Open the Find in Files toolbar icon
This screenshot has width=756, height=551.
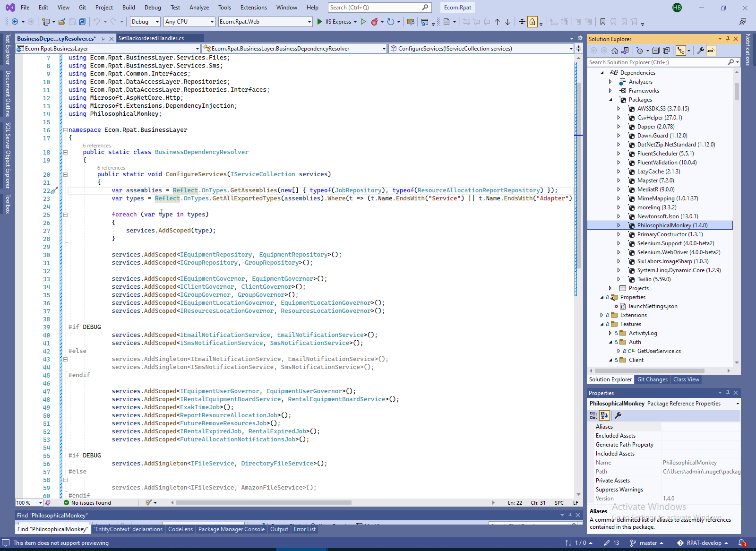coord(411,22)
